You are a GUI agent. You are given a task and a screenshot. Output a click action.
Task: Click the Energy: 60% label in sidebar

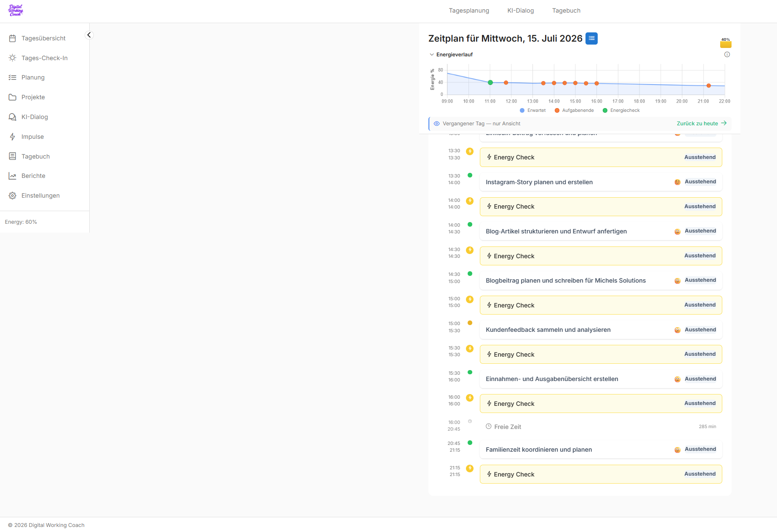pyautogui.click(x=21, y=222)
